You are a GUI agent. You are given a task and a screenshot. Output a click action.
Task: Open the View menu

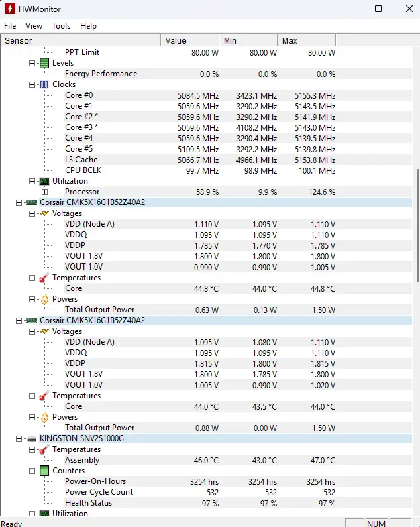click(34, 26)
